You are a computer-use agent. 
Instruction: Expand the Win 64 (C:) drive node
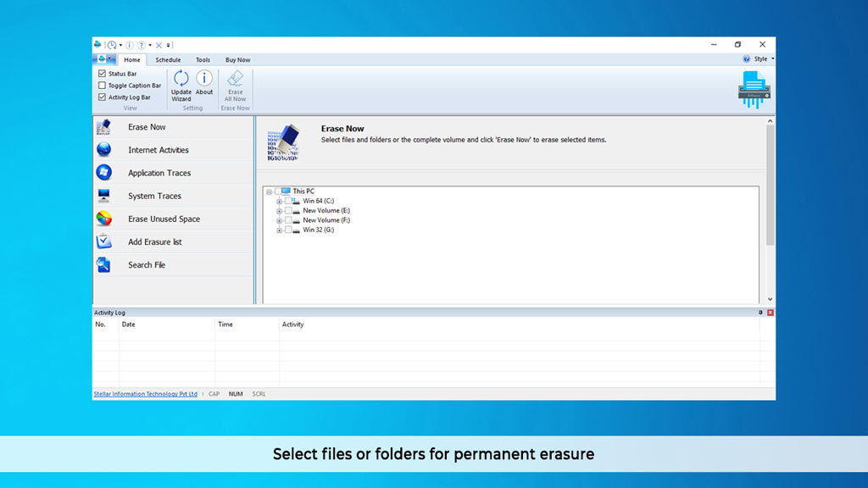(279, 202)
